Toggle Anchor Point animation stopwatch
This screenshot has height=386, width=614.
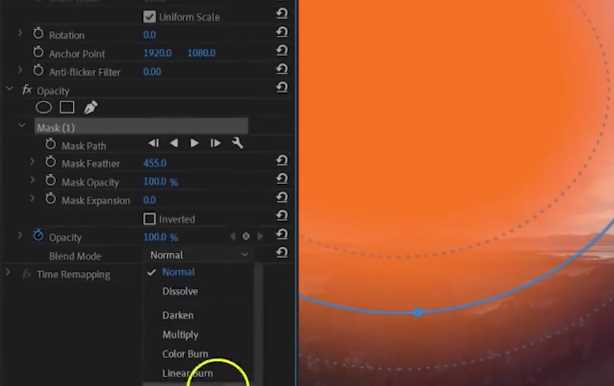[x=38, y=52]
